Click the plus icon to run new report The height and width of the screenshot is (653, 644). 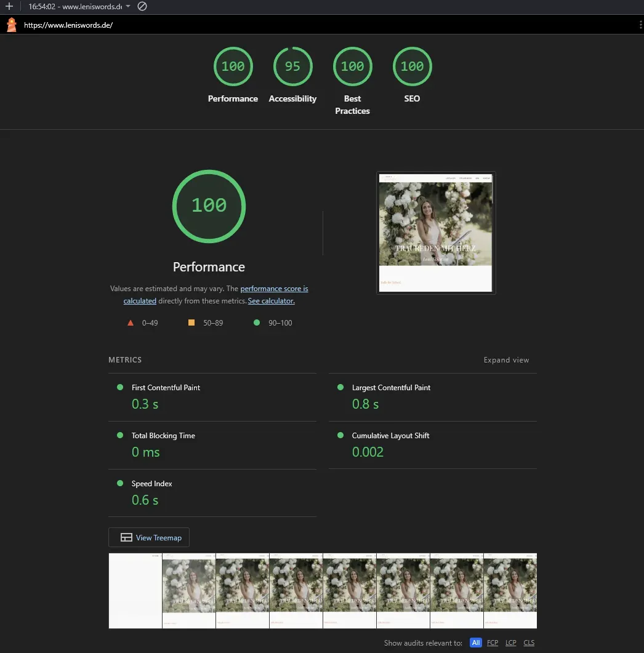click(x=9, y=7)
